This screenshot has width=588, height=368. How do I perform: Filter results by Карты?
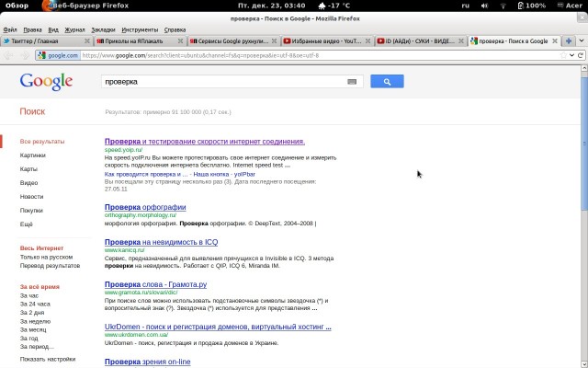tap(28, 169)
